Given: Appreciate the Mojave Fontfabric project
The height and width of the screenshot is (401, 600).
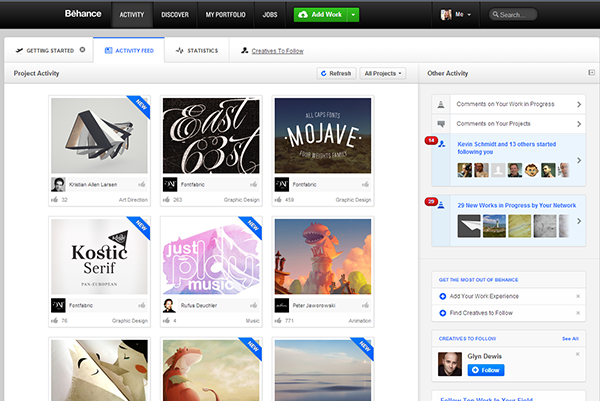Looking at the screenshot, I should coord(365,184).
